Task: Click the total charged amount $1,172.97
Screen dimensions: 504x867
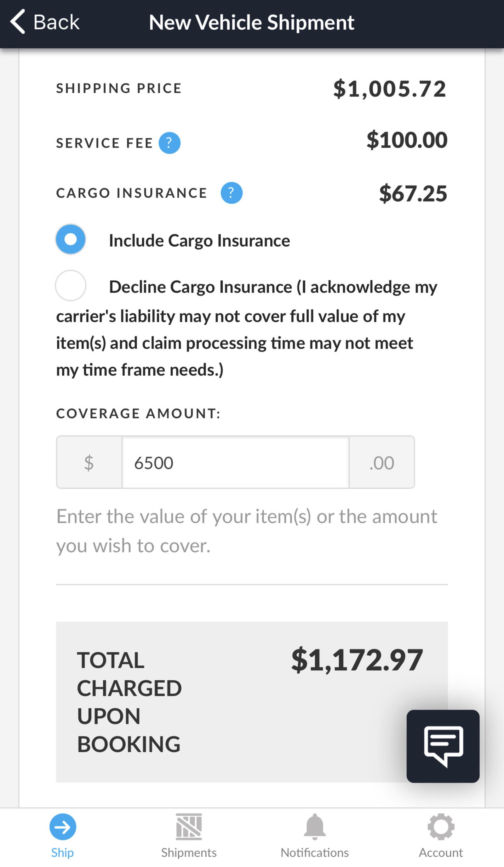Action: 357,660
